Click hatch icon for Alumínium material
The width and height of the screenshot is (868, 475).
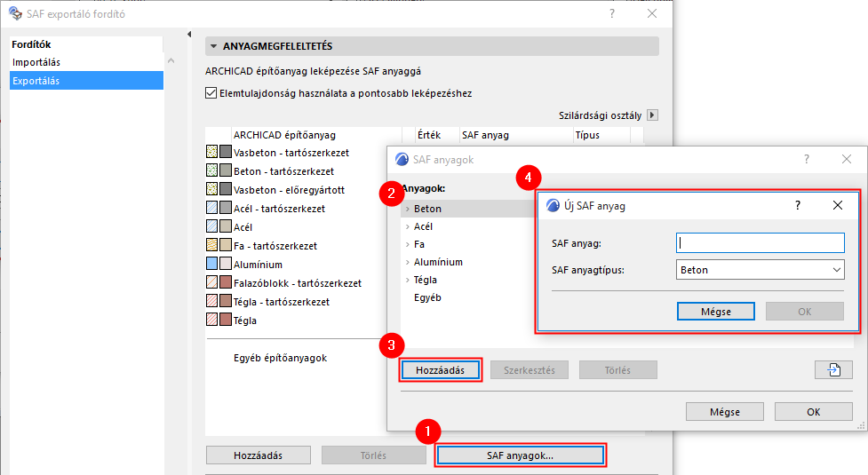[x=211, y=264]
